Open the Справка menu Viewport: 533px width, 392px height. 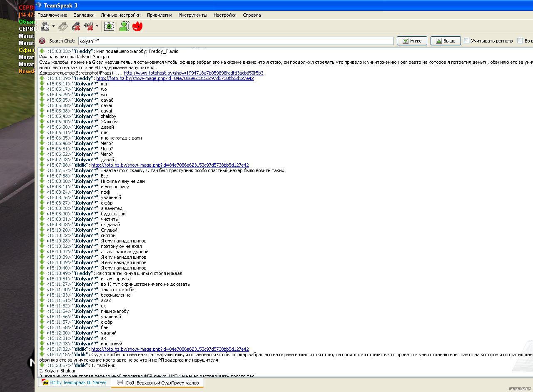252,15
